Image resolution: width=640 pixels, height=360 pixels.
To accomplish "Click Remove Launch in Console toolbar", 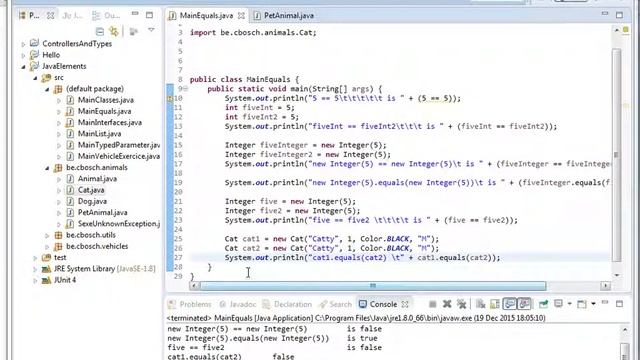I will click(447, 304).
